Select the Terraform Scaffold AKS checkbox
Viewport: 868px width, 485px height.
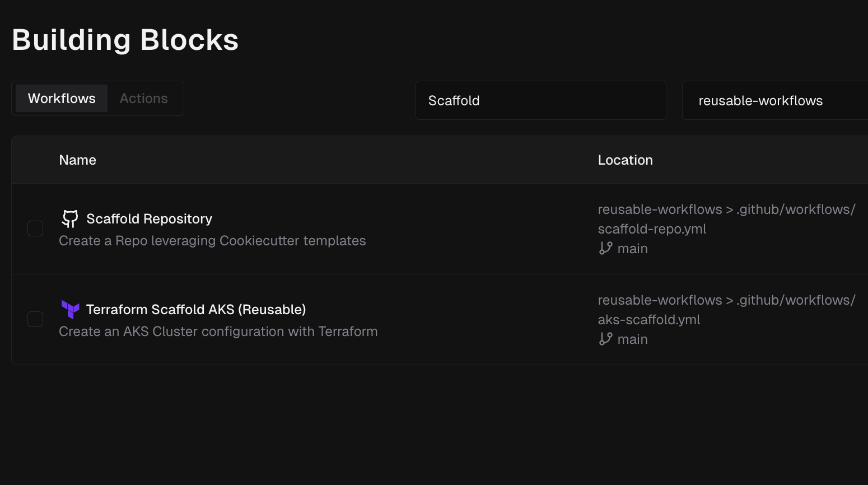(x=35, y=319)
